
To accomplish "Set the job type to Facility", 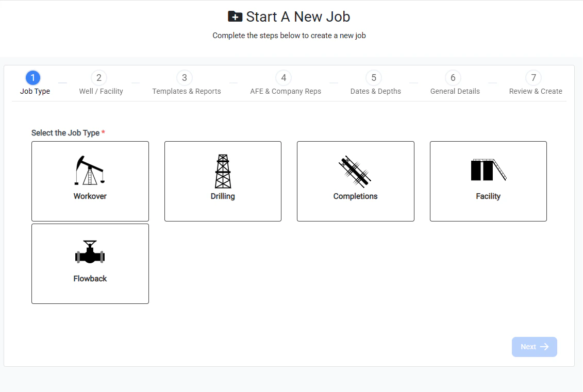I will coord(487,181).
